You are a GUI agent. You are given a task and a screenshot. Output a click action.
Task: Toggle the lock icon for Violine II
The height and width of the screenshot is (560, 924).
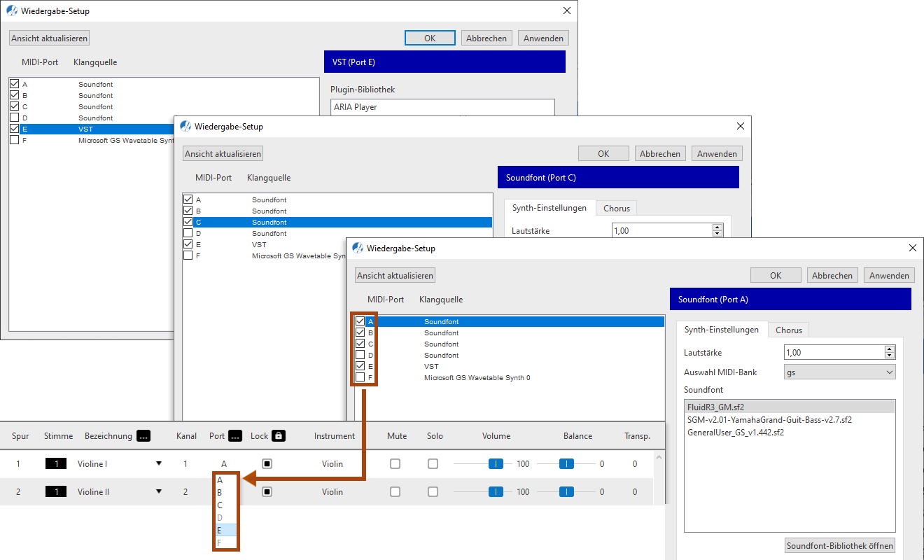(267, 491)
